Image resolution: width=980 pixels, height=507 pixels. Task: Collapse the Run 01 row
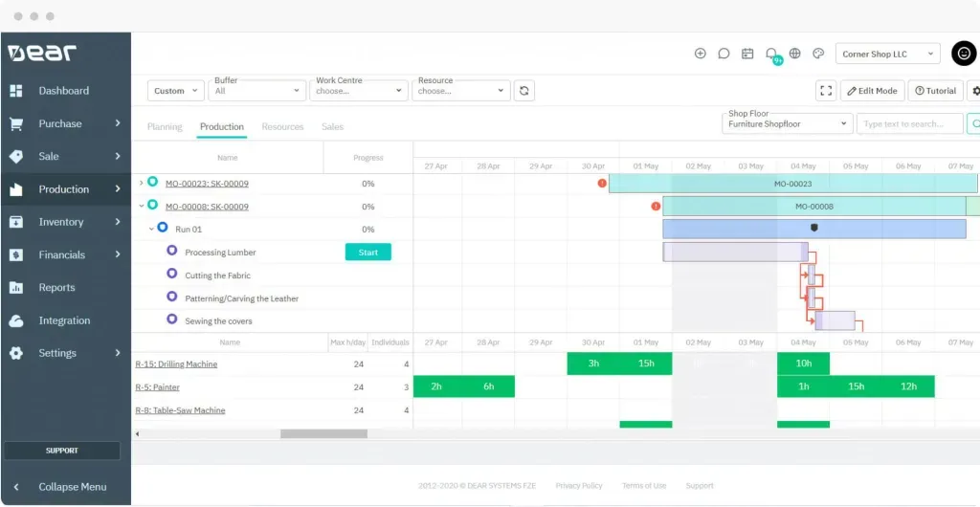(150, 229)
